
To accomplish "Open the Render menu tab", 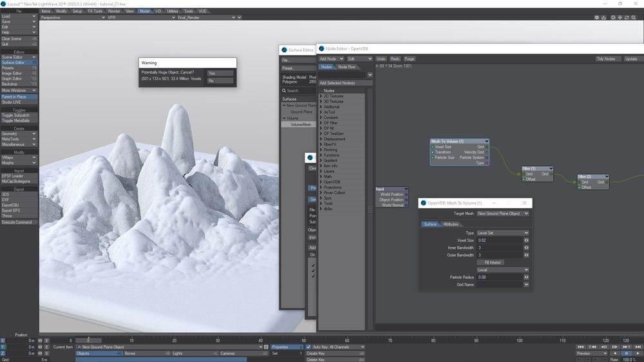I will tap(114, 11).
